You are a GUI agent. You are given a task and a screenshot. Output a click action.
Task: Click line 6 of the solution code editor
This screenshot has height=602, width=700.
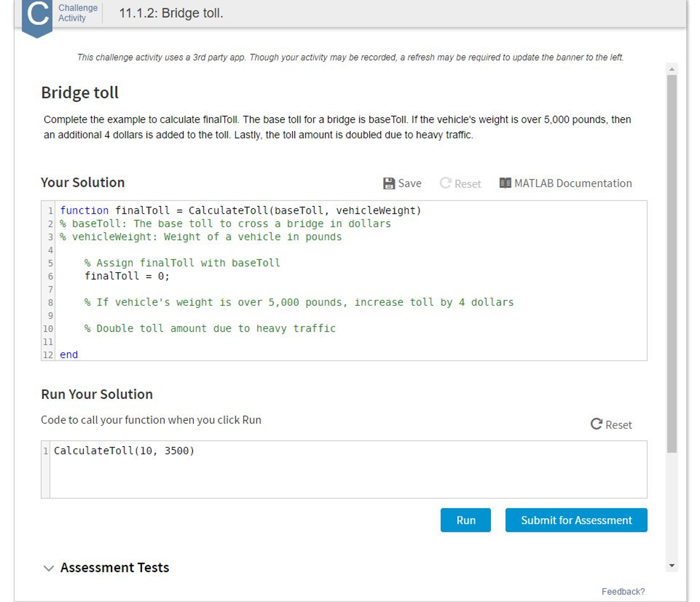(127, 276)
